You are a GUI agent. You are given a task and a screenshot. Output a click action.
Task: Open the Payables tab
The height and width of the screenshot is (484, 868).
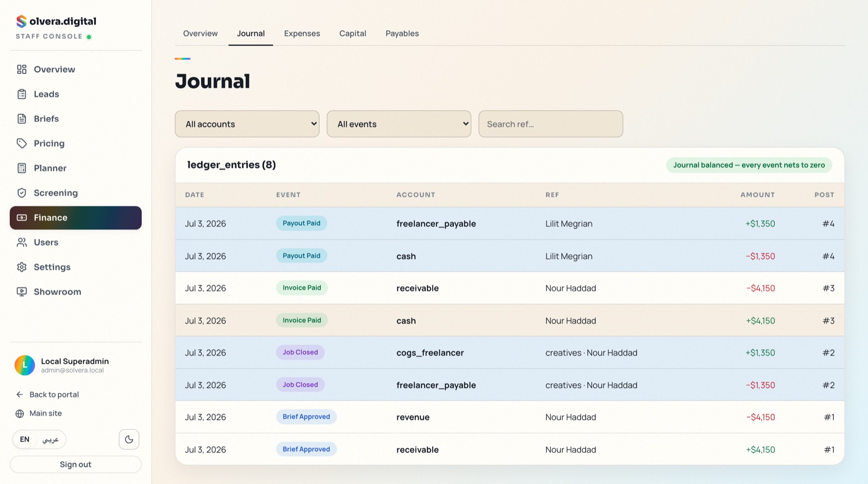tap(402, 33)
